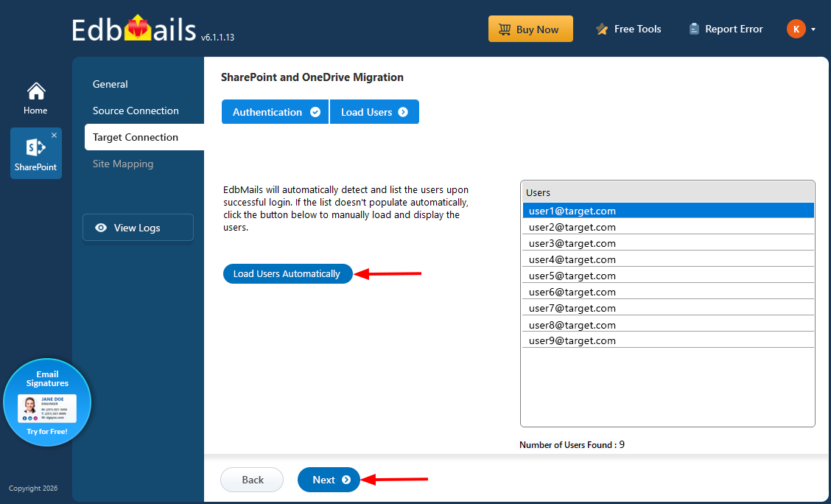This screenshot has height=504, width=831.
Task: Select user7@target.com in the list
Action: (667, 308)
